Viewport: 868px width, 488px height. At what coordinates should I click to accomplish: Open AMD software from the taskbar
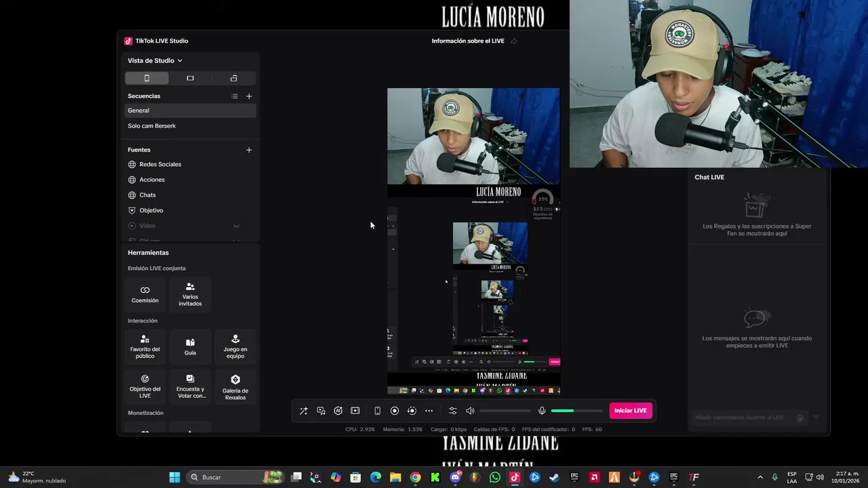click(x=594, y=477)
